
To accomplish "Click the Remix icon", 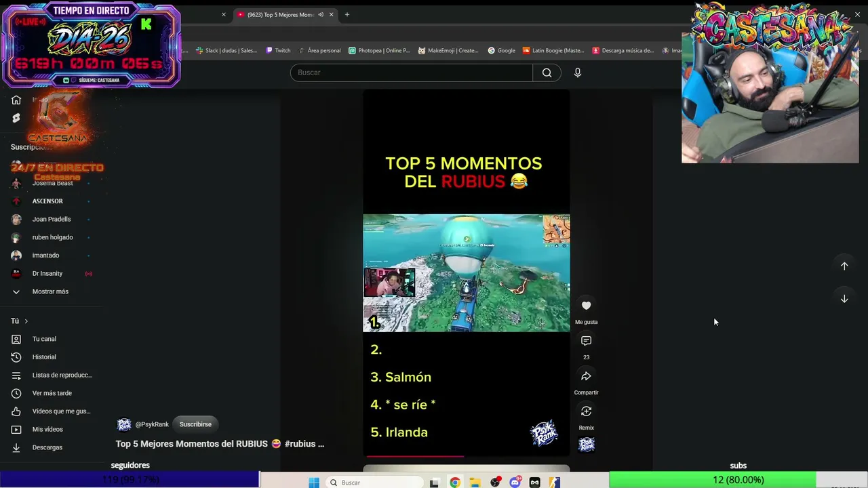I will pos(587,411).
